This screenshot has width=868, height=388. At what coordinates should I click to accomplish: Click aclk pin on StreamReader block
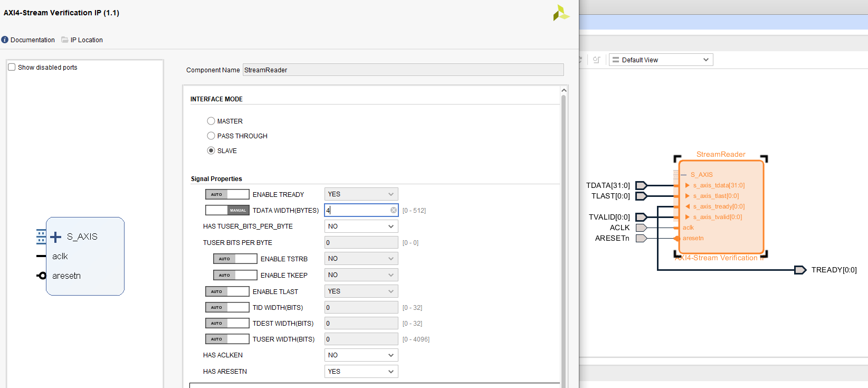coord(688,228)
